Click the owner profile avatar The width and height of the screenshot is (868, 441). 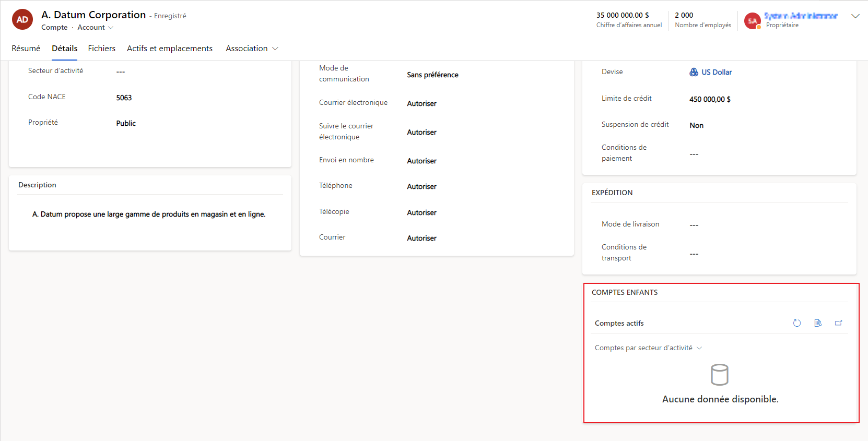click(753, 21)
